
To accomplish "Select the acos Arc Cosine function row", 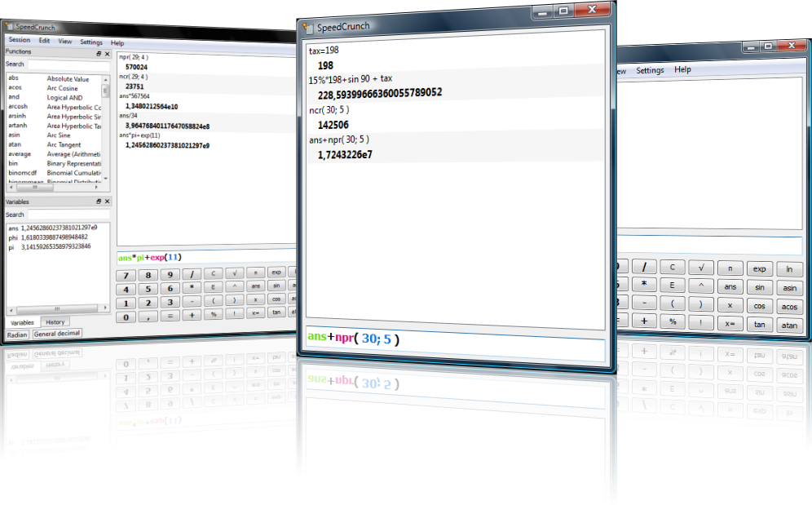I will coord(54,88).
